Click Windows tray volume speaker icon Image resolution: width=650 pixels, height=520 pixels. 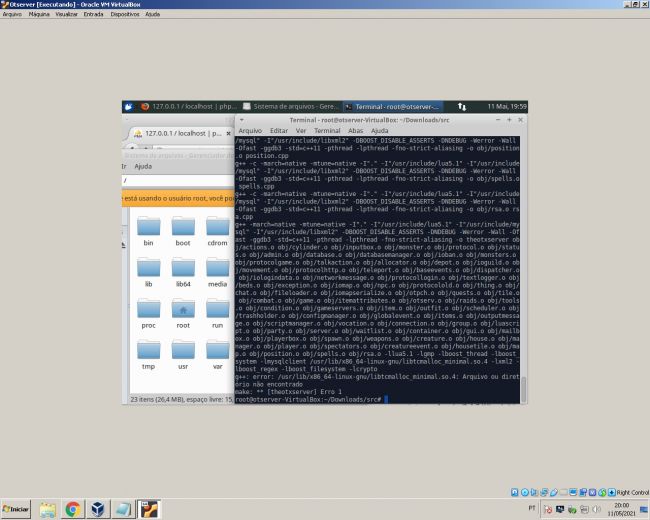pyautogui.click(x=597, y=509)
